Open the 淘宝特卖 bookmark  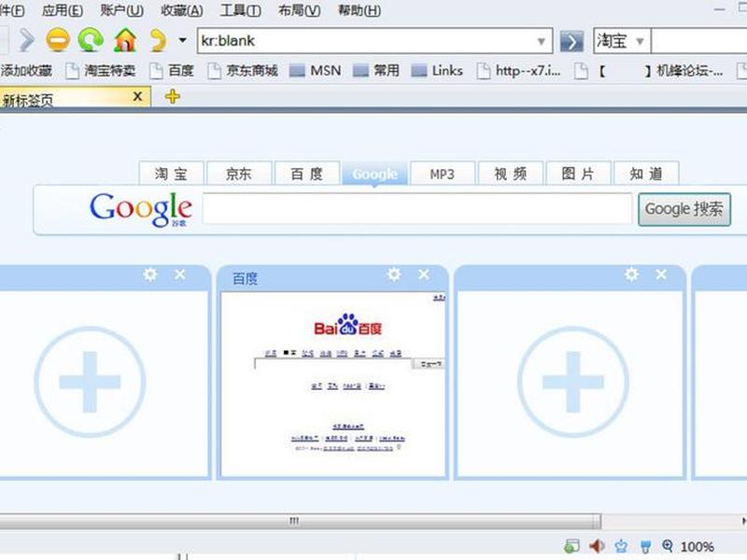[x=101, y=71]
